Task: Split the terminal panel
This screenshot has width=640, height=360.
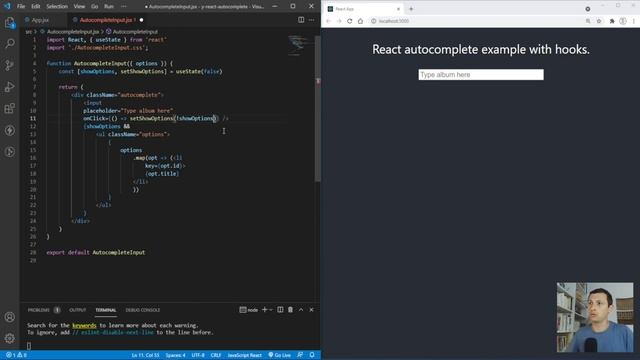Action: click(280, 310)
